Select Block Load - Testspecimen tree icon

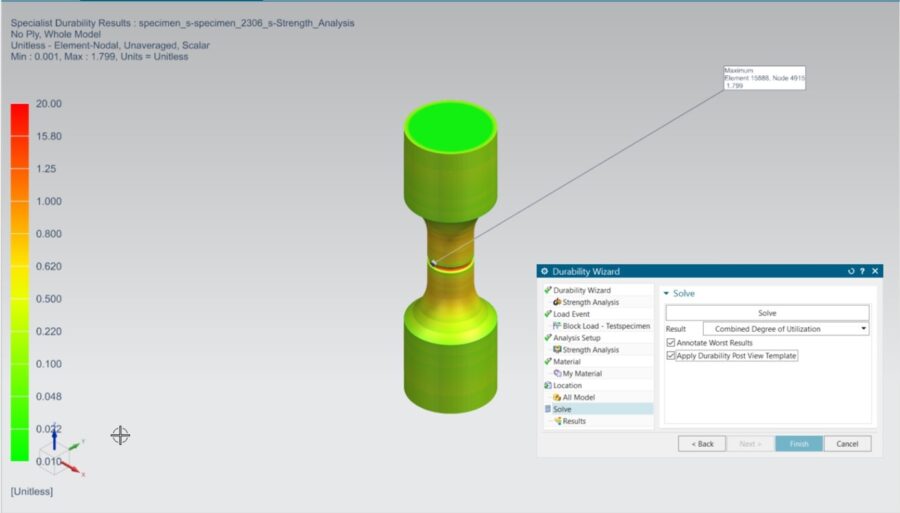pos(556,326)
